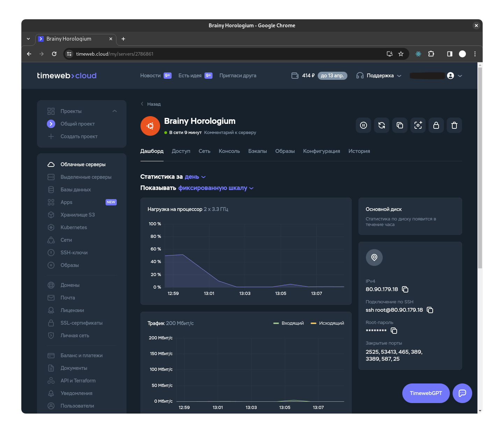Image resolution: width=504 pixels, height=437 pixels.
Task: Copy the root password
Action: 394,331
